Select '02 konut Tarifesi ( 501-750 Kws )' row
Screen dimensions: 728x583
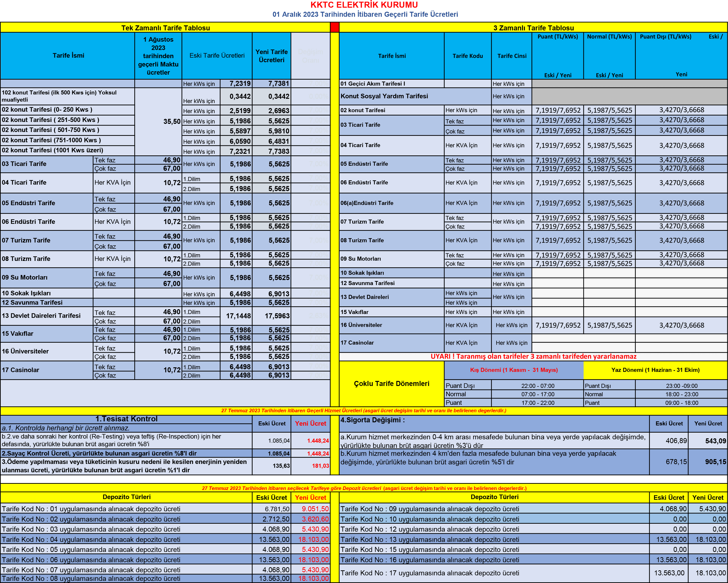(x=68, y=130)
